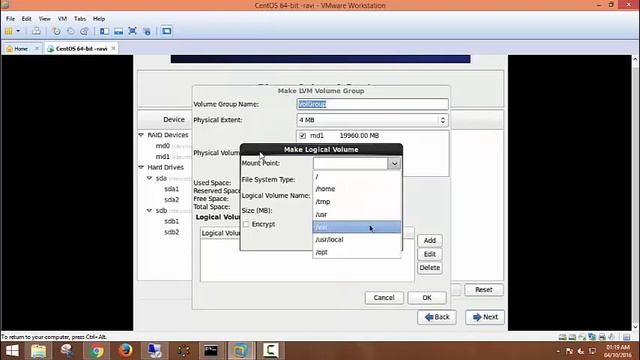The image size is (640, 360).
Task: Select md0 in the device tree
Action: [162, 146]
